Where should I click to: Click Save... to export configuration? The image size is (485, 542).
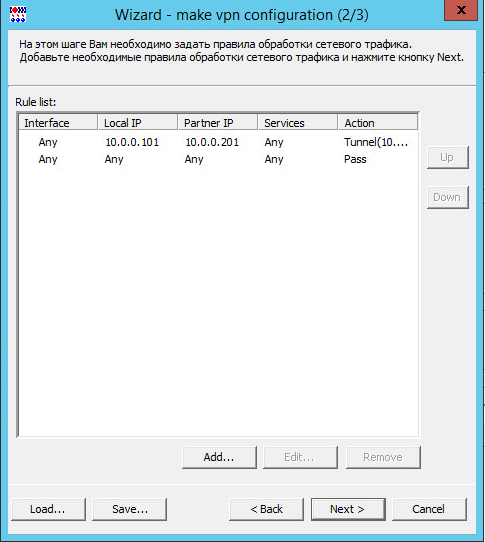tap(129, 509)
